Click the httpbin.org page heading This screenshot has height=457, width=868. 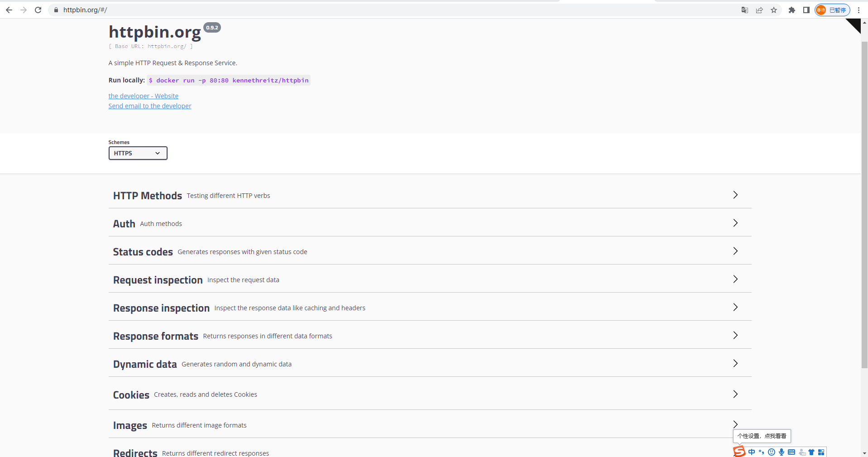[155, 32]
